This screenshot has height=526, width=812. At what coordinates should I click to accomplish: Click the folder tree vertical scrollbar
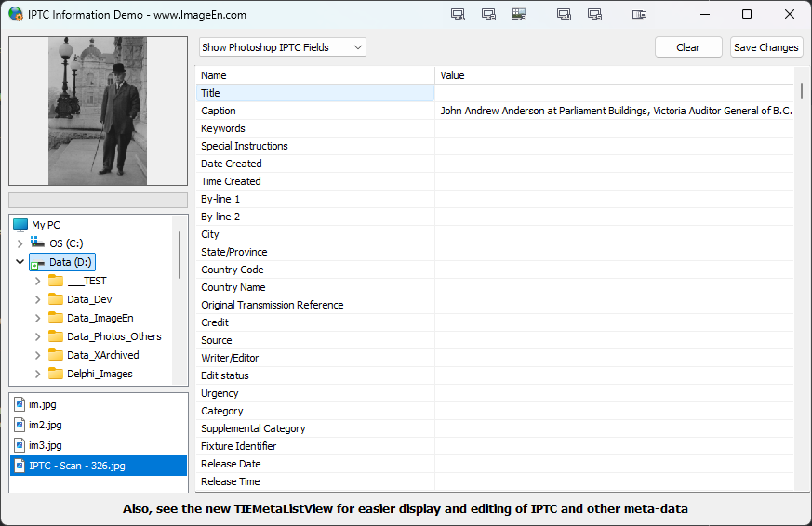[x=180, y=256]
